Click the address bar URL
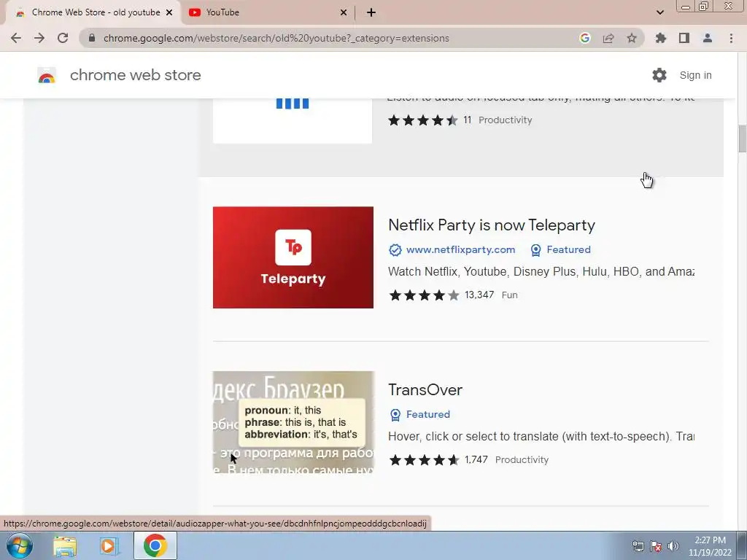 click(276, 38)
